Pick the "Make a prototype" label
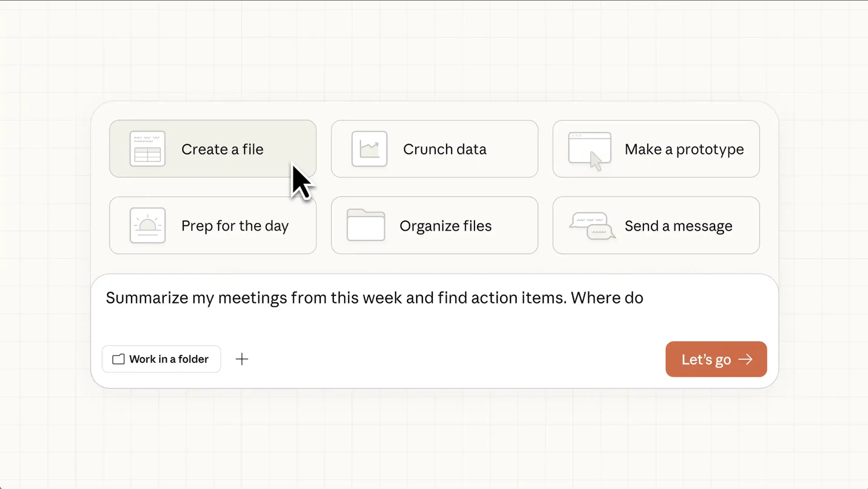This screenshot has height=489, width=868. point(684,149)
